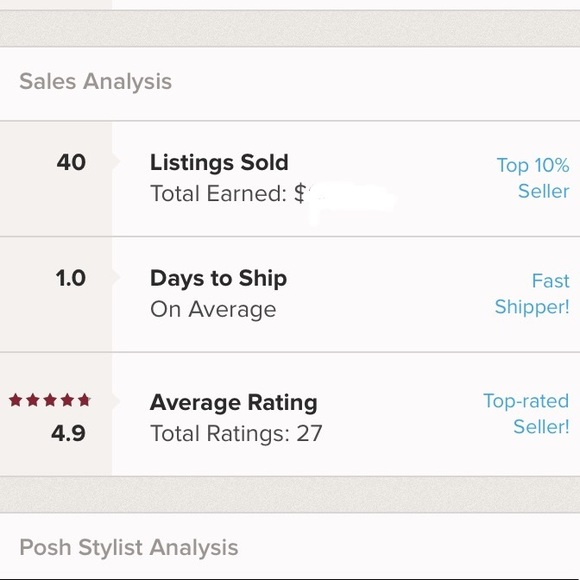Click the 40 listings count
The image size is (580, 580).
point(71,162)
